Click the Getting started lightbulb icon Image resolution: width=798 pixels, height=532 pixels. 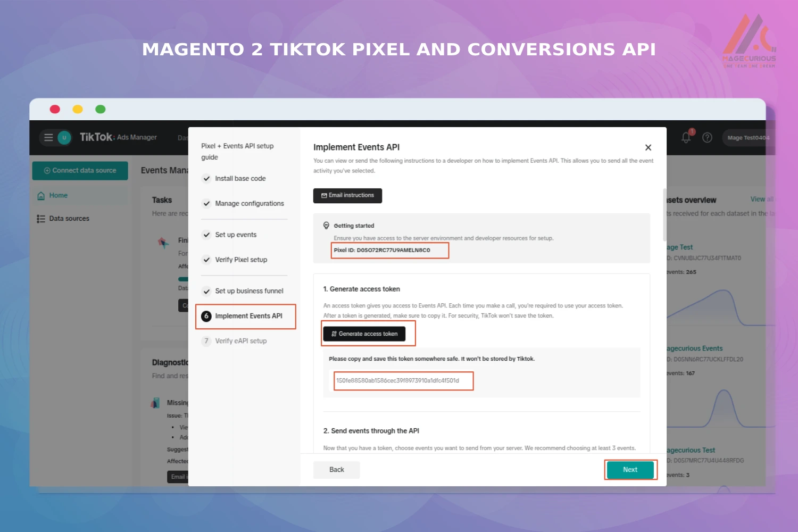[327, 225]
